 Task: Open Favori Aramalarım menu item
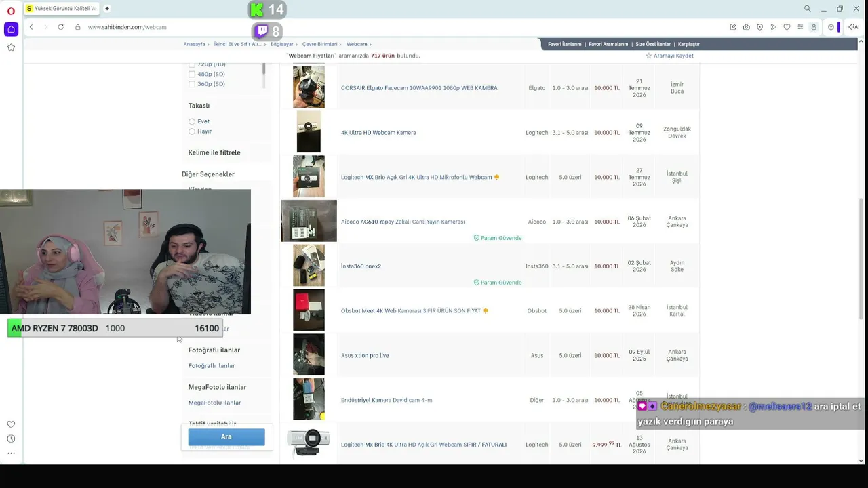[x=608, y=44]
